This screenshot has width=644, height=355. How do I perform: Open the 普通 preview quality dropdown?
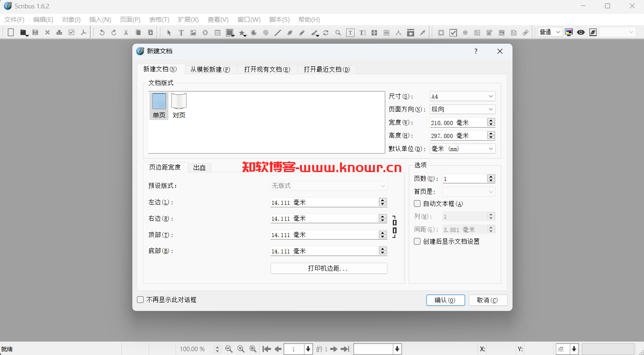(550, 32)
